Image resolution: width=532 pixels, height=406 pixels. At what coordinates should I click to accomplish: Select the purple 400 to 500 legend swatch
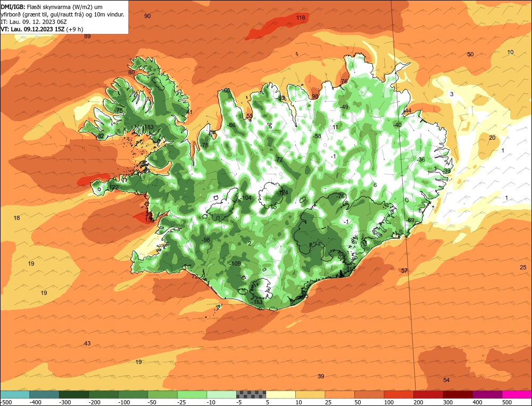pos(487,394)
